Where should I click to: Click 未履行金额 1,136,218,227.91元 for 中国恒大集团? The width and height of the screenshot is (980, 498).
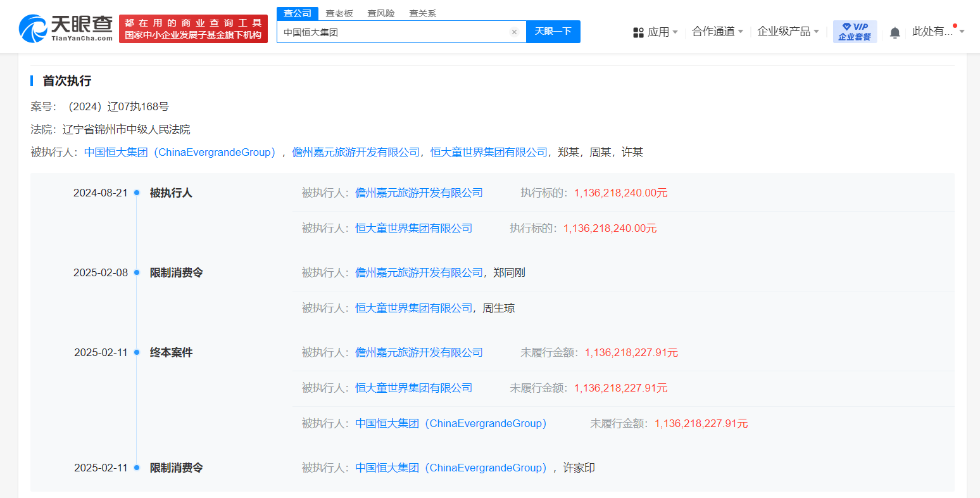click(701, 423)
